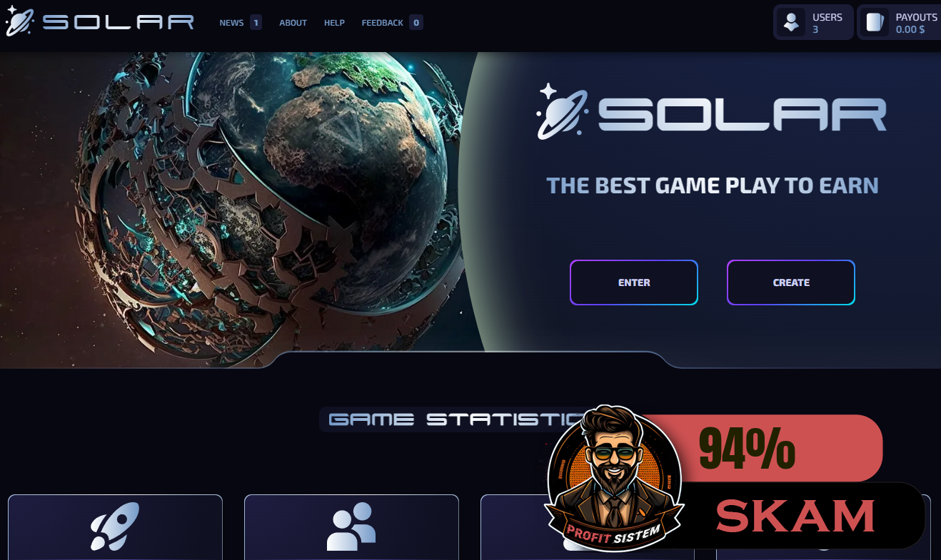
Task: Click the large Solar planet logo in banner
Action: [563, 111]
